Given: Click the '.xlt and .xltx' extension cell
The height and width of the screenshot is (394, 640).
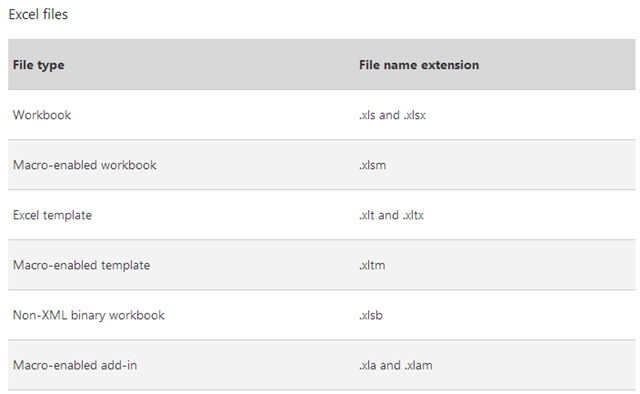Looking at the screenshot, I should pos(391,215).
